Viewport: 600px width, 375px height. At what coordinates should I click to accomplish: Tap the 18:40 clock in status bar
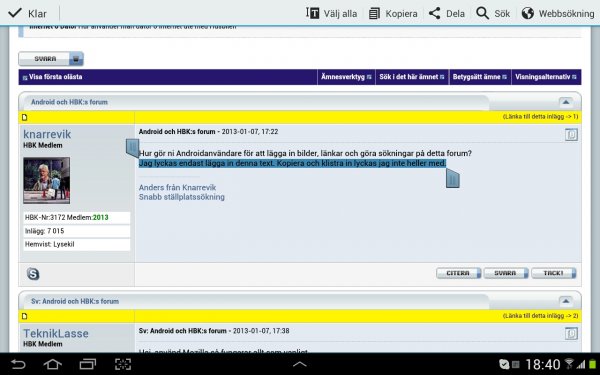[543, 364]
